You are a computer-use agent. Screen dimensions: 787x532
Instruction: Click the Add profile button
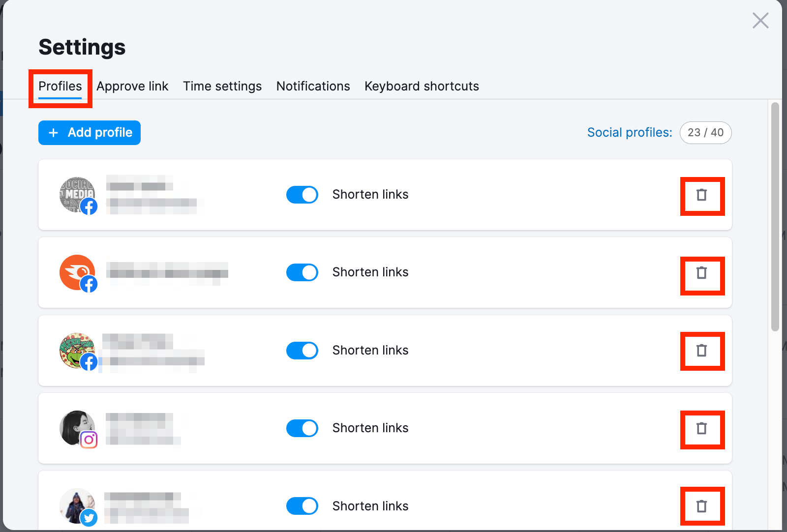coord(89,133)
